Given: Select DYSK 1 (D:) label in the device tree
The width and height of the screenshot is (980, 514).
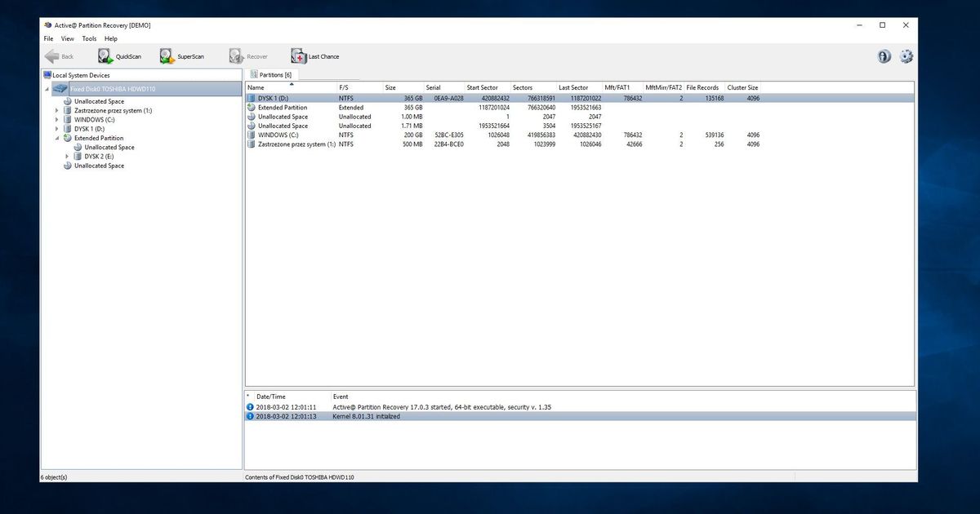Looking at the screenshot, I should coord(89,129).
